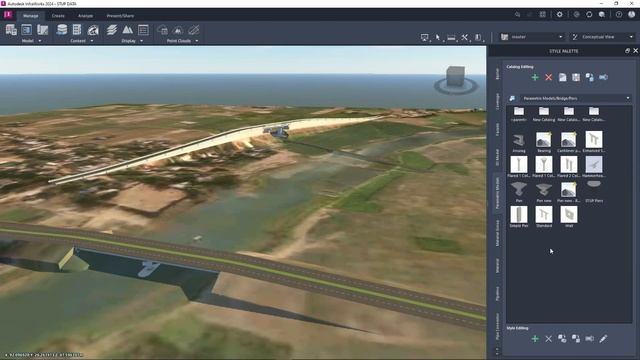640x360 pixels.
Task: Switch to the Create tab
Action: point(58,16)
